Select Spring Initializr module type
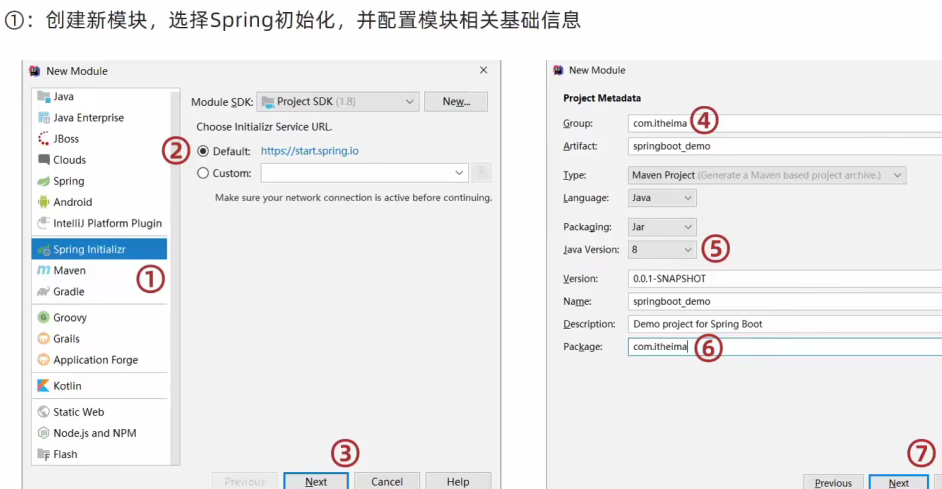 click(x=99, y=249)
